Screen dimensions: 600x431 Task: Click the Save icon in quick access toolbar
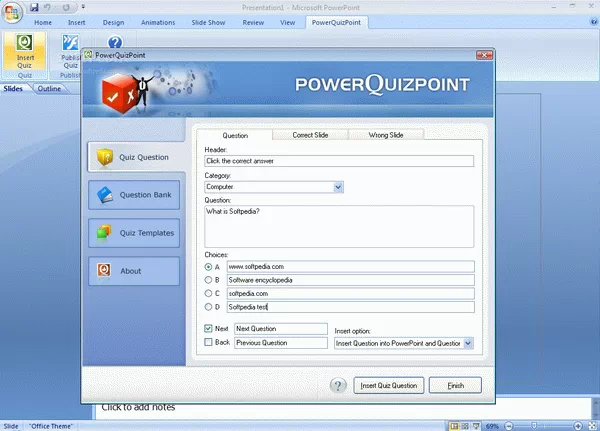coord(34,7)
